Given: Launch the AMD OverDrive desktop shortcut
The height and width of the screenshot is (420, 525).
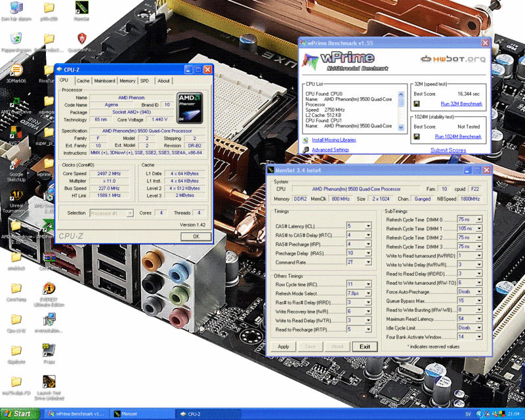Looking at the screenshot, I should click(x=16, y=102).
